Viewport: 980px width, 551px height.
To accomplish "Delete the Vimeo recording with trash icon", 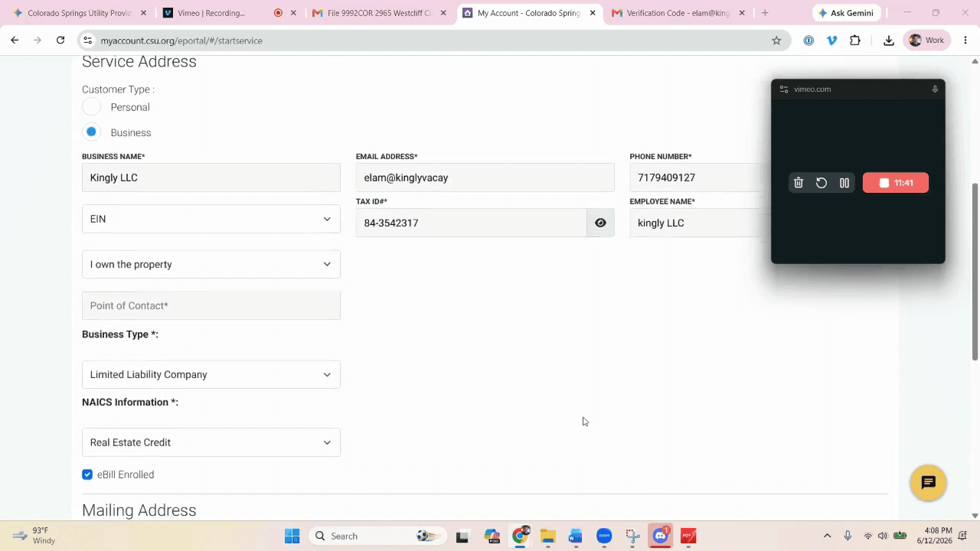I will (799, 183).
